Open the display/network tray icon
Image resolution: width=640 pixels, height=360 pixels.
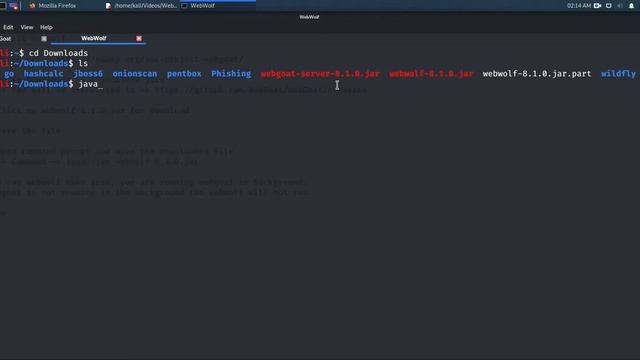click(x=609, y=6)
